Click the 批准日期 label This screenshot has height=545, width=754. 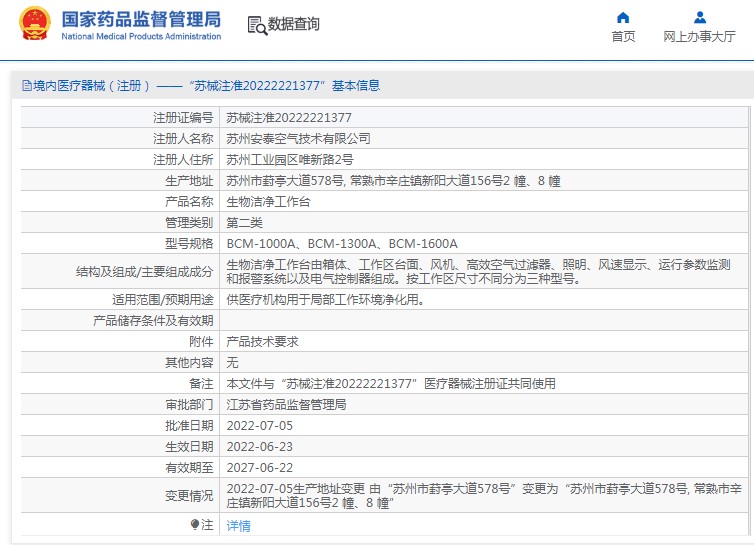[x=189, y=426]
